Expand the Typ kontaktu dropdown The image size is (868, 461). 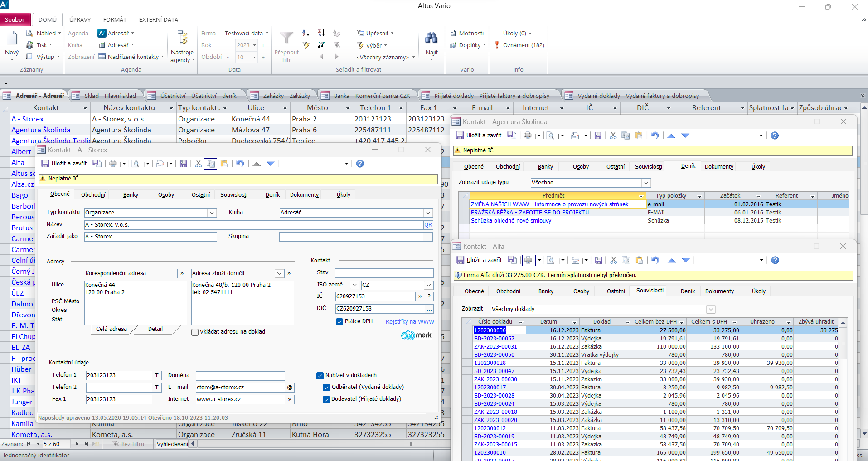coord(212,213)
